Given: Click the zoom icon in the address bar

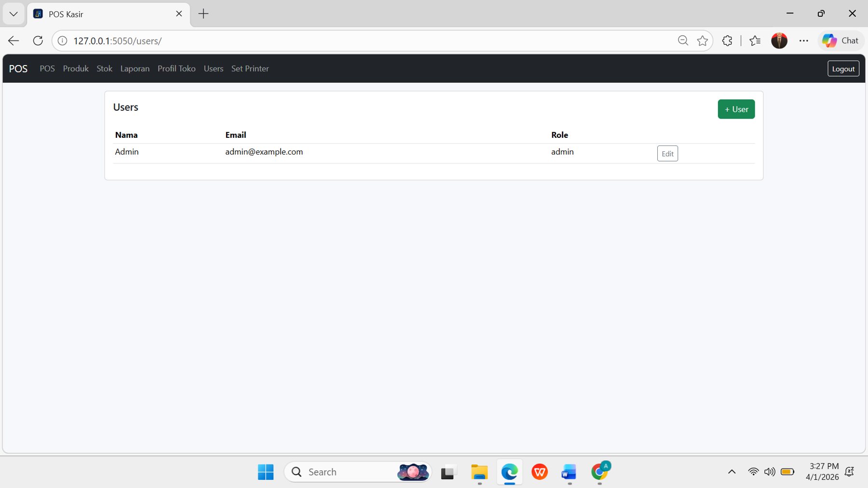Looking at the screenshot, I should pyautogui.click(x=683, y=40).
